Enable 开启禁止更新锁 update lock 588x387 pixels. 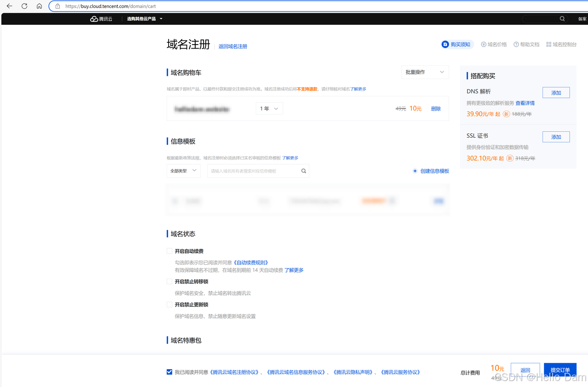coord(170,304)
